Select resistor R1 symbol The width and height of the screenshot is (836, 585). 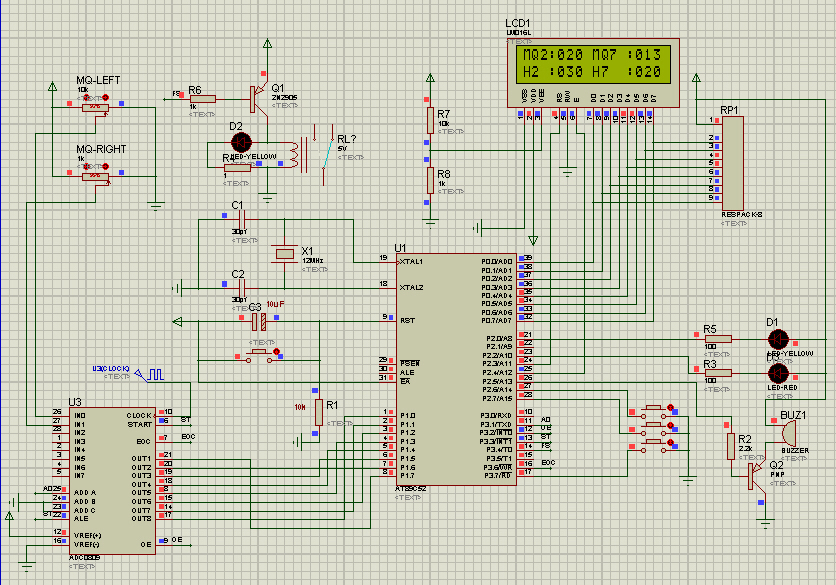[319, 412]
